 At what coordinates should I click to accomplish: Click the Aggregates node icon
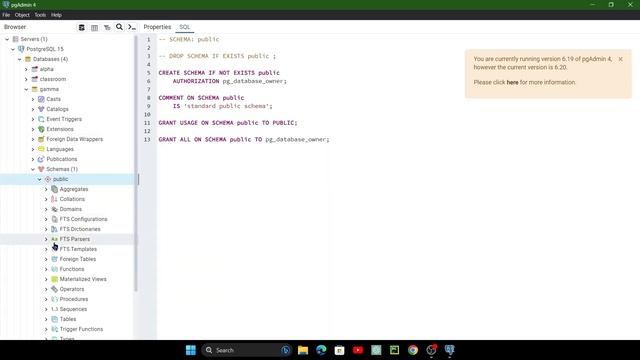(x=55, y=189)
